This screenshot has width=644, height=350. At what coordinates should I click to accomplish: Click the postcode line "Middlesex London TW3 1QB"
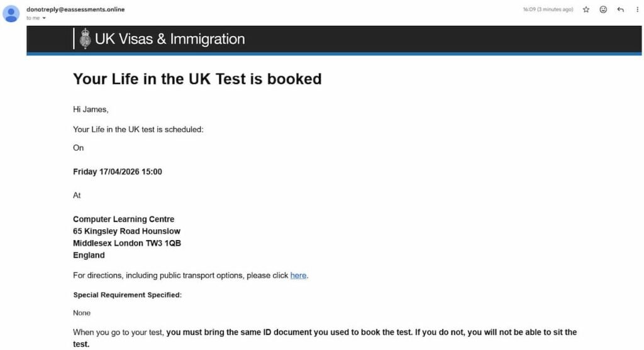(x=127, y=243)
